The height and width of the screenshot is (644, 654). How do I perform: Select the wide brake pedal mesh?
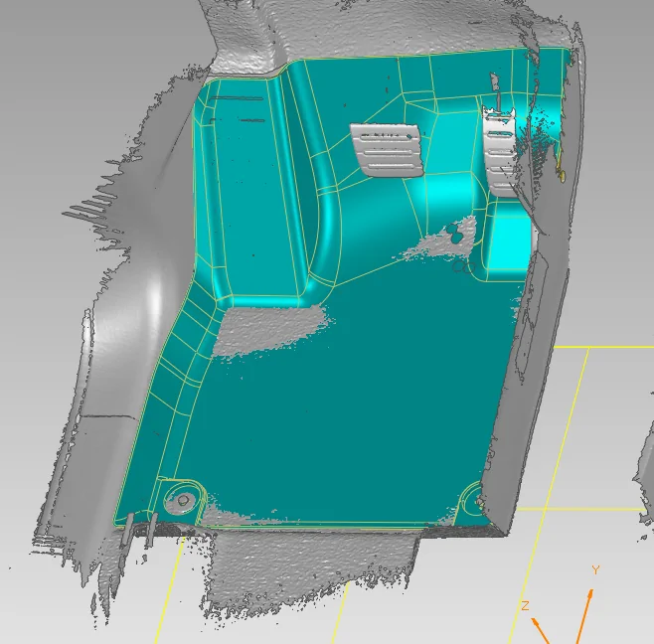(387, 149)
